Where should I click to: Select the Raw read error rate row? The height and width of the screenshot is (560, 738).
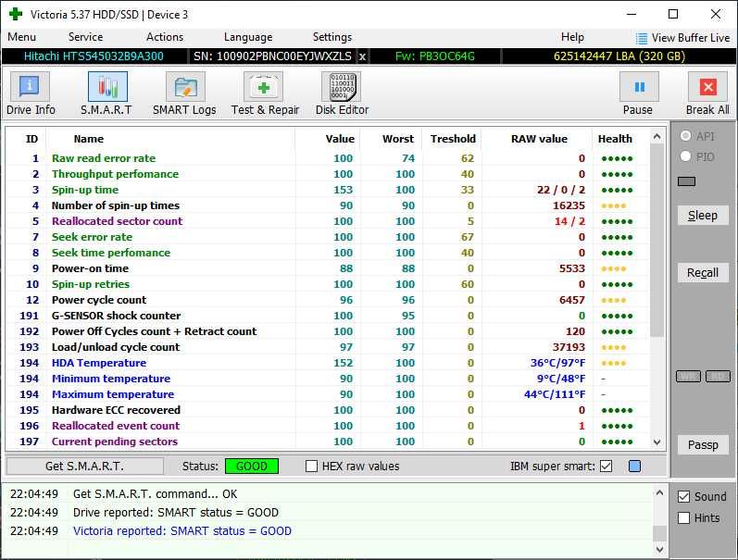click(328, 158)
